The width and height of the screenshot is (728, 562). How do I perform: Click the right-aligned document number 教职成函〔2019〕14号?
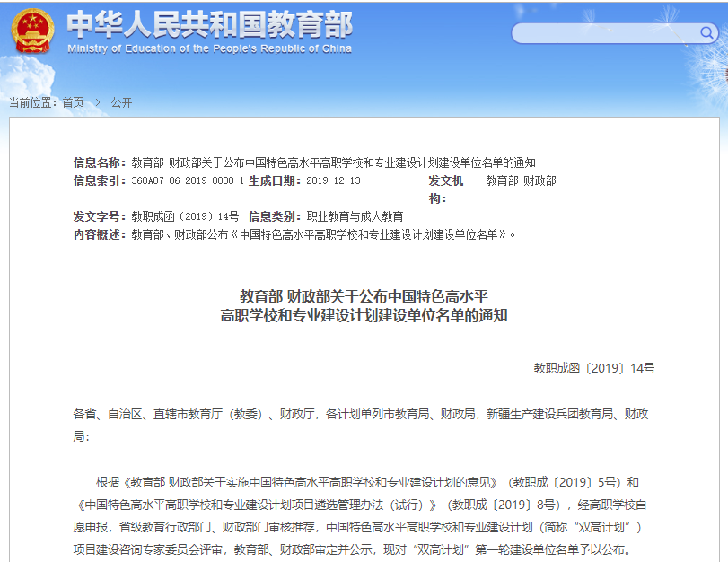594,368
